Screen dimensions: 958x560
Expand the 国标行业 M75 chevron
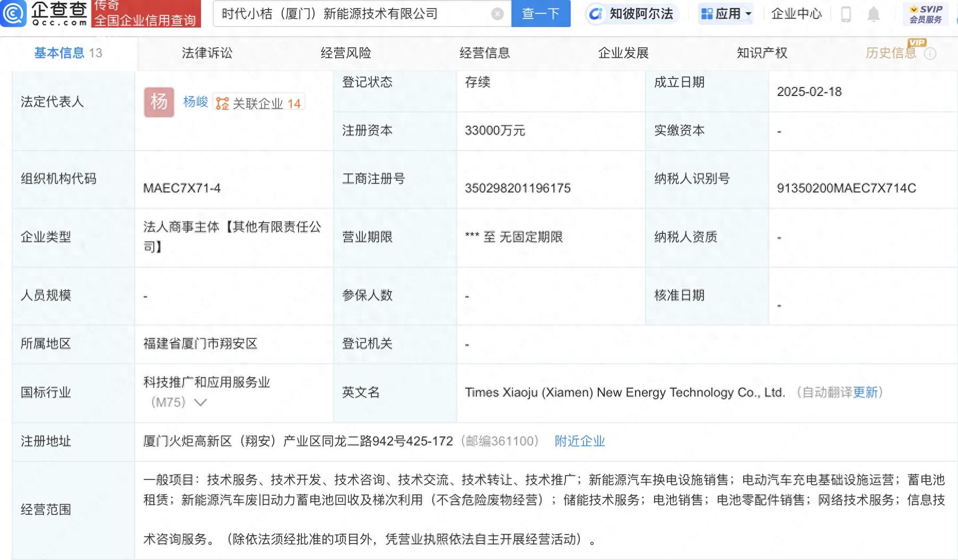click(201, 402)
